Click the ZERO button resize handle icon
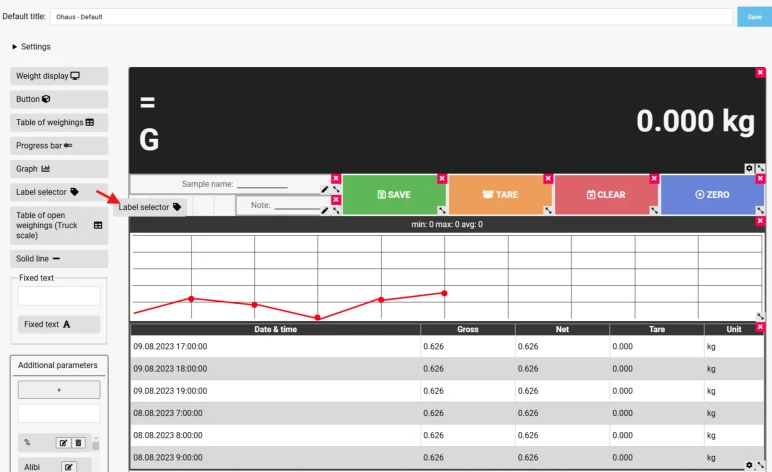Viewport: 772px width, 472px height. [760, 210]
